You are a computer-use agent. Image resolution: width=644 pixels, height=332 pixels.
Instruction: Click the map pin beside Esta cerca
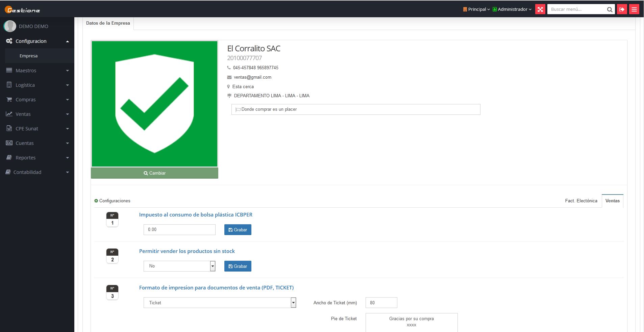tap(228, 86)
